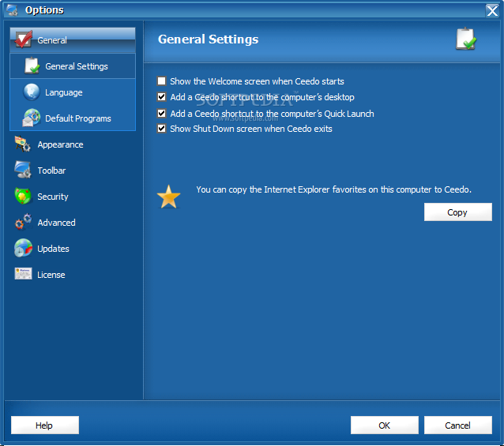This screenshot has width=504, height=446.
Task: Click the General Settings heading text
Action: 208,39
